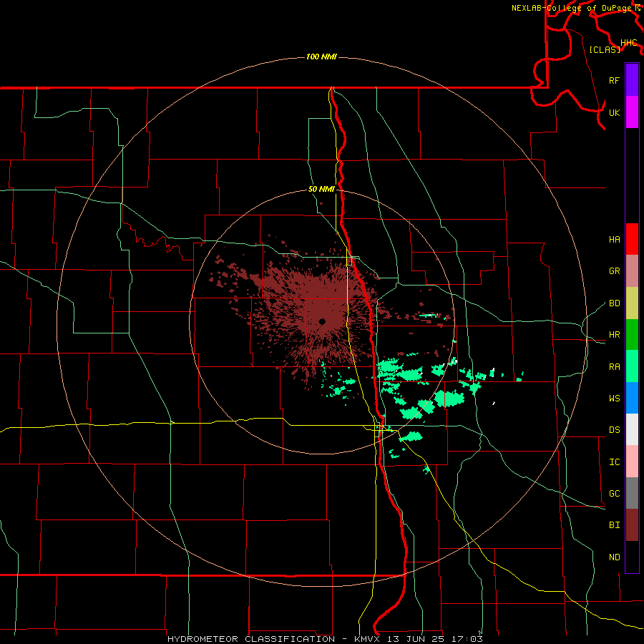Click the 100 NMI range ring label

pyautogui.click(x=321, y=57)
